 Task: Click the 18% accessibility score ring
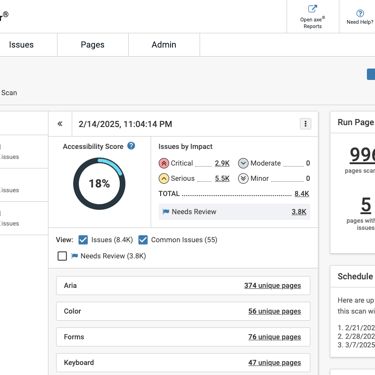(x=99, y=184)
